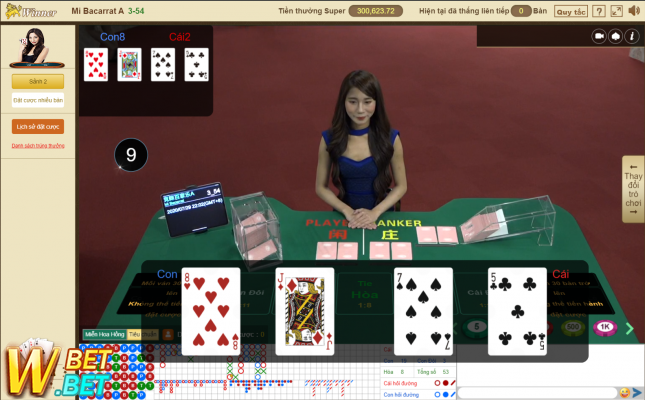Bet on Hòa tie 1:8 area
645x400 pixels.
pos(364,294)
